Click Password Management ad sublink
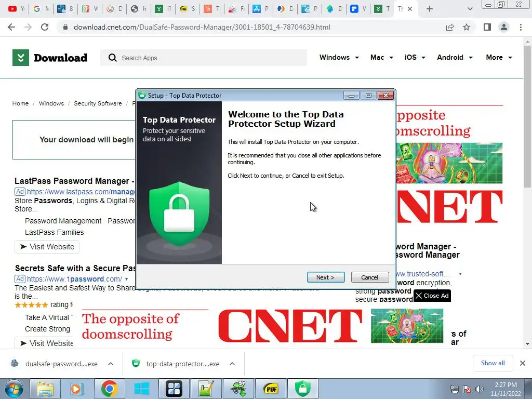Image resolution: width=532 pixels, height=399 pixels. [63, 221]
